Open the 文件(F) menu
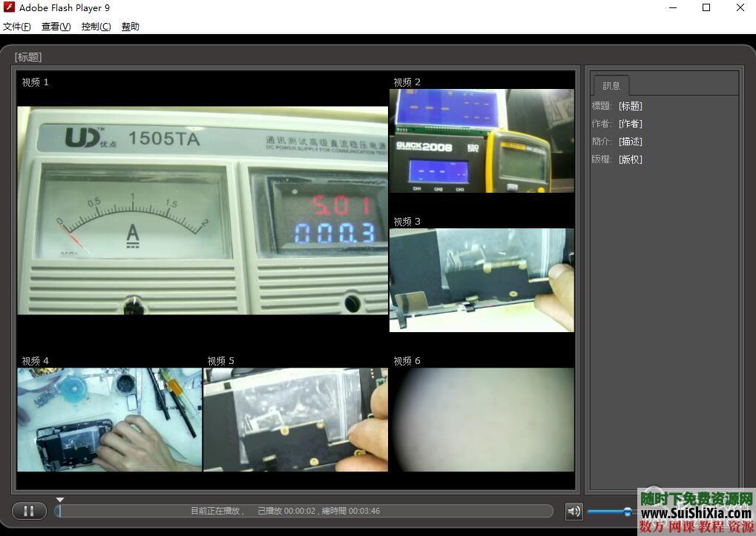This screenshot has height=536, width=756. point(17,27)
